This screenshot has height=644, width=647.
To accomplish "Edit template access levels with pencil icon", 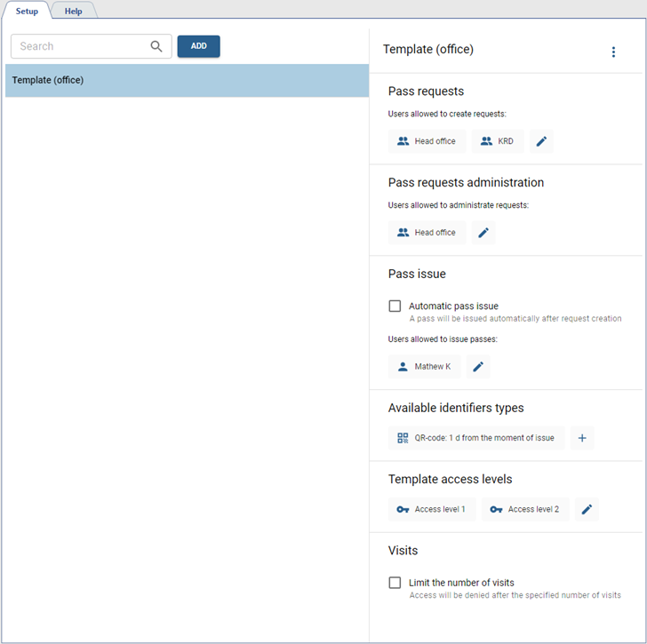I will (586, 509).
